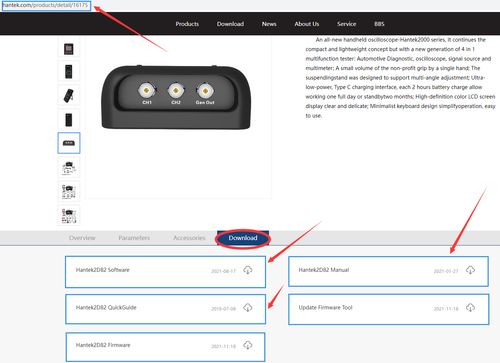500x363 pixels.
Task: Open the Products menu in navigation bar
Action: pos(187,24)
